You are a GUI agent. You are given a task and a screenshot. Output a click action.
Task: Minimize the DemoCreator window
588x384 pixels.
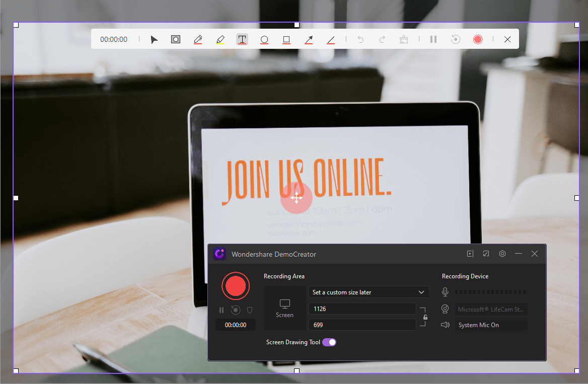point(519,254)
